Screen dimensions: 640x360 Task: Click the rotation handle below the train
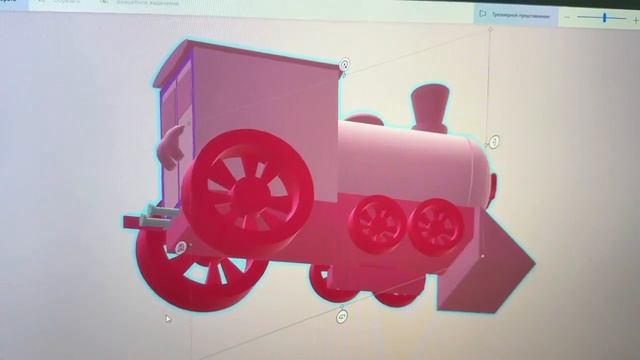tap(342, 316)
